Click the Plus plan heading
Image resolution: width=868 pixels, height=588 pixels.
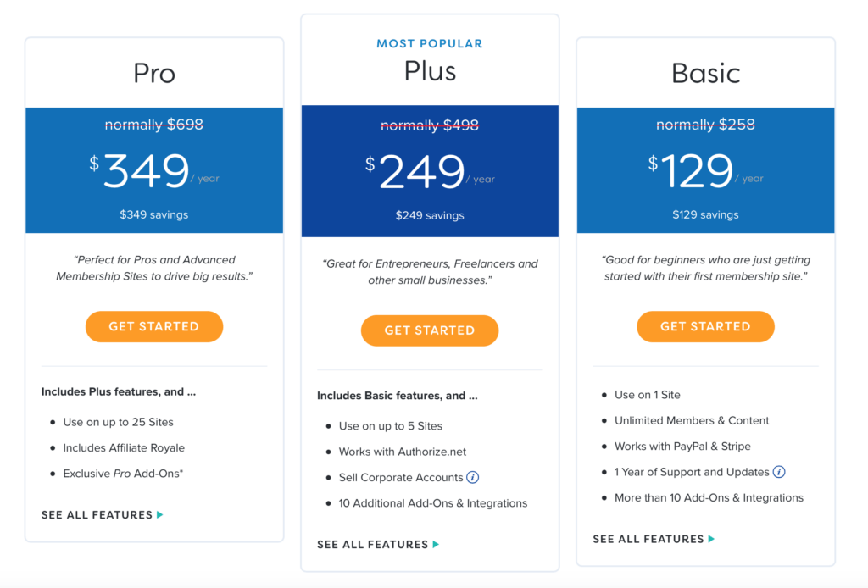coord(430,71)
